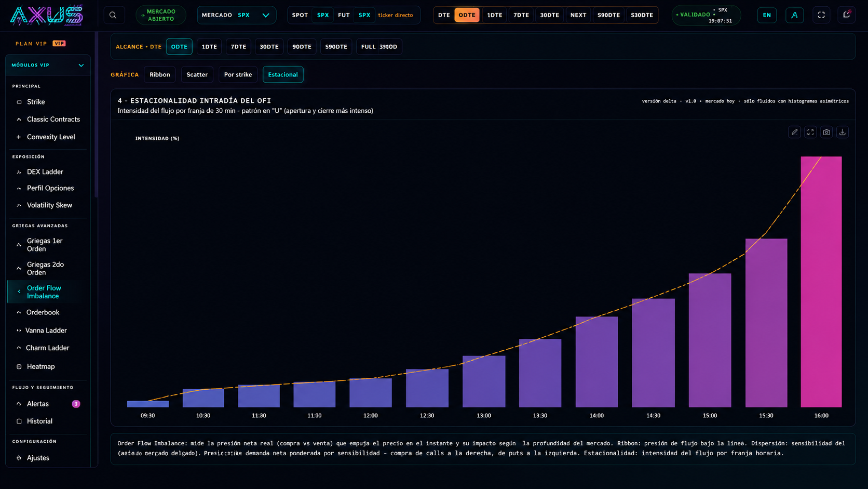Click the Ajustes settings icon

point(19,458)
